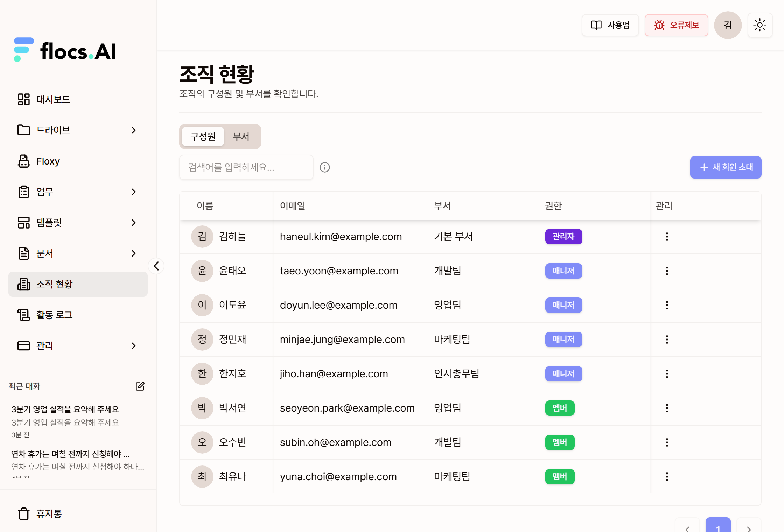The image size is (784, 532).
Task: Click the flocs.AI logo
Action: tap(65, 50)
